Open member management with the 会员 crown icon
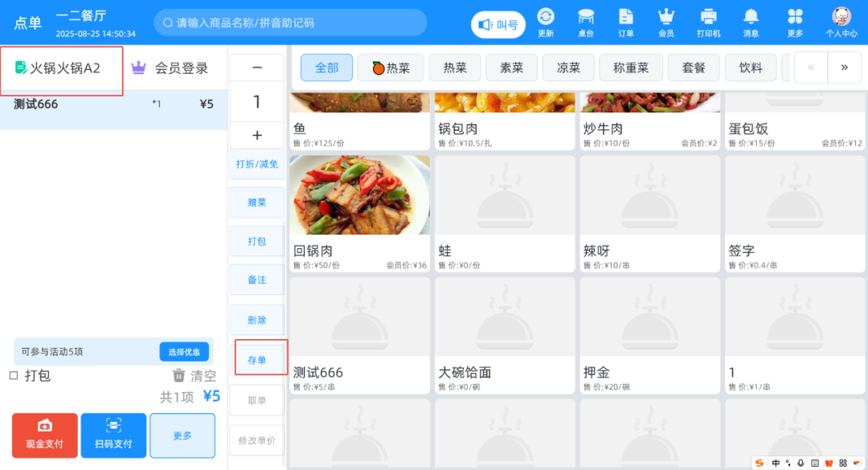The height and width of the screenshot is (470, 868). [x=667, y=19]
